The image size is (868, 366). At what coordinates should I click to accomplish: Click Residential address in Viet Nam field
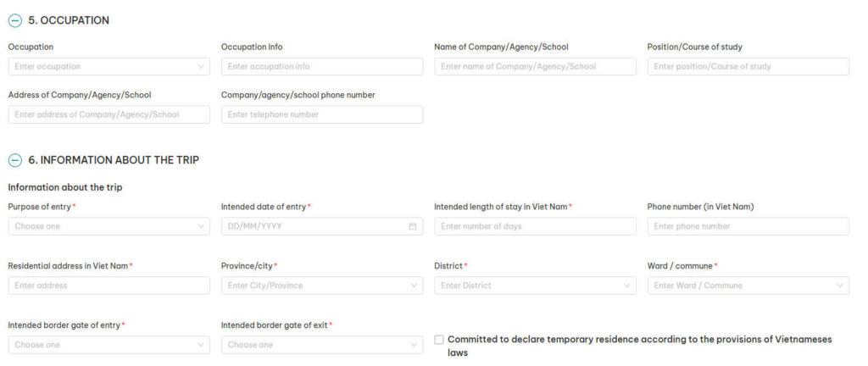click(109, 286)
